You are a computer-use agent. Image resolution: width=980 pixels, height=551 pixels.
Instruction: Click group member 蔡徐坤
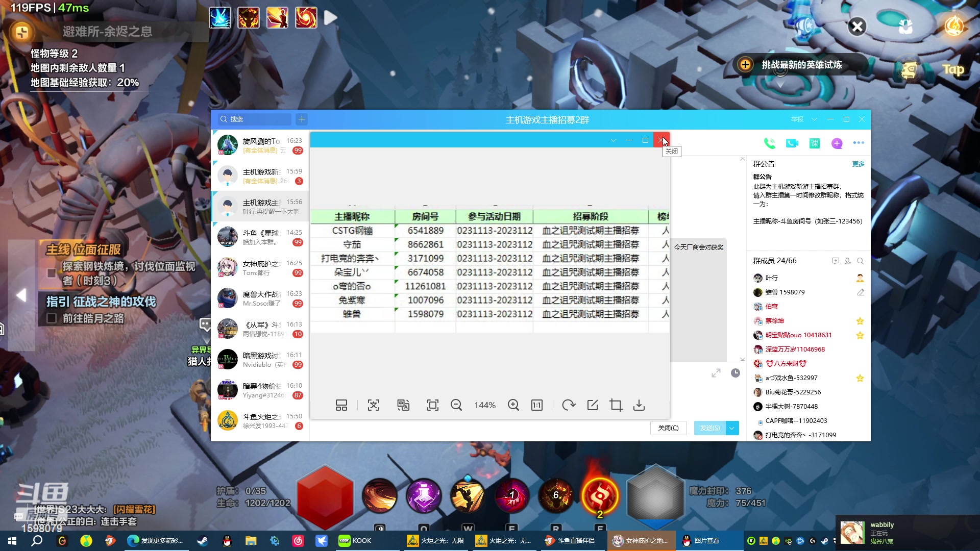(774, 321)
